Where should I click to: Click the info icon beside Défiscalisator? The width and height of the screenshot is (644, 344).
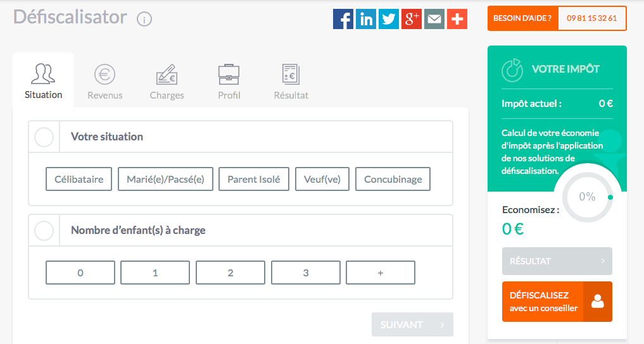click(x=144, y=20)
